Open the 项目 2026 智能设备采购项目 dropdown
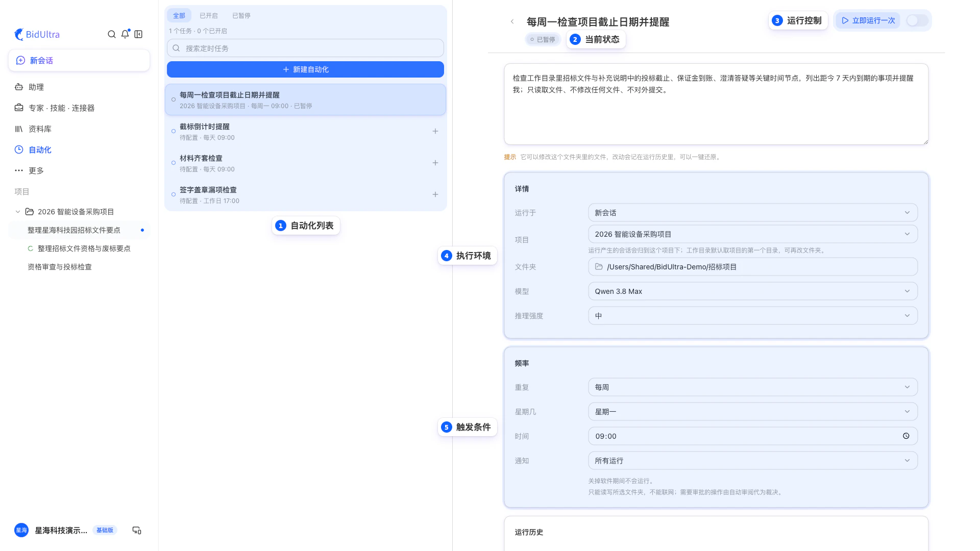980x551 pixels. click(753, 234)
